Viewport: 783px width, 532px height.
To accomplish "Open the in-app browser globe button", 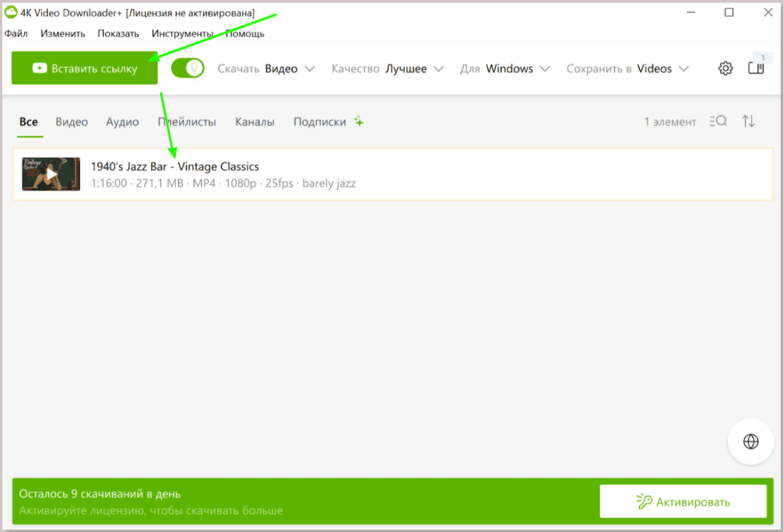I will pos(750,441).
